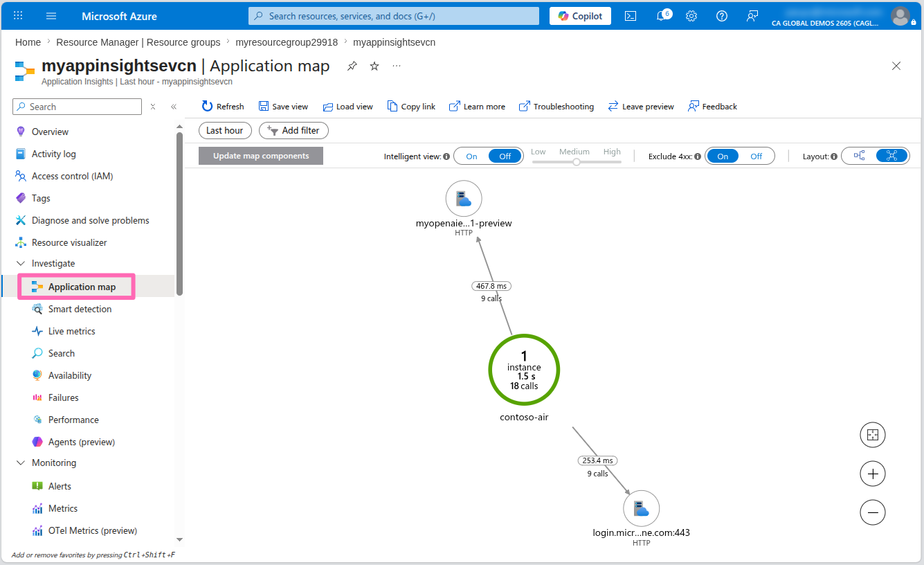Open the Intelligent view info icon
The height and width of the screenshot is (565, 924).
(446, 156)
